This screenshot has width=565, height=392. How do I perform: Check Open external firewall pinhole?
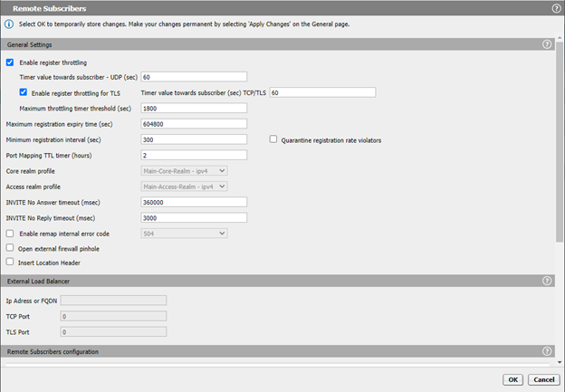[x=10, y=248]
